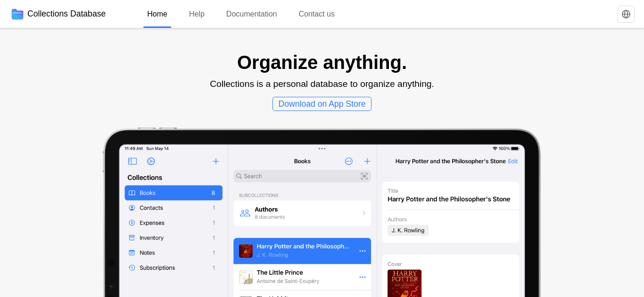The width and height of the screenshot is (644, 297).
Task: Toggle the sidebar panel icon
Action: coord(132,161)
